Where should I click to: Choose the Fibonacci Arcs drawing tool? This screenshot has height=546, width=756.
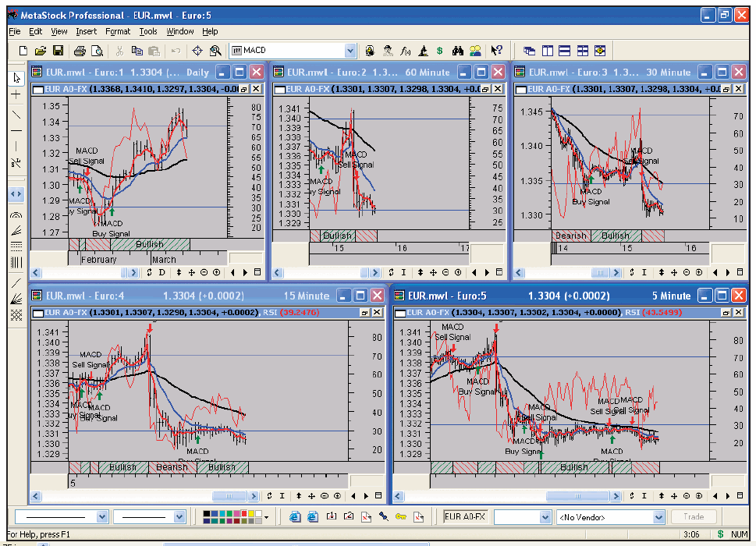pyautogui.click(x=16, y=214)
